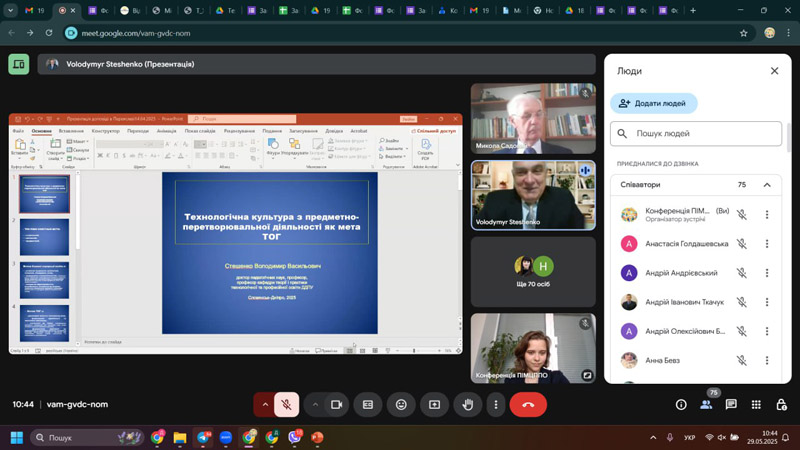Select the "Ще 70 осіб" participants tile

pyautogui.click(x=533, y=271)
